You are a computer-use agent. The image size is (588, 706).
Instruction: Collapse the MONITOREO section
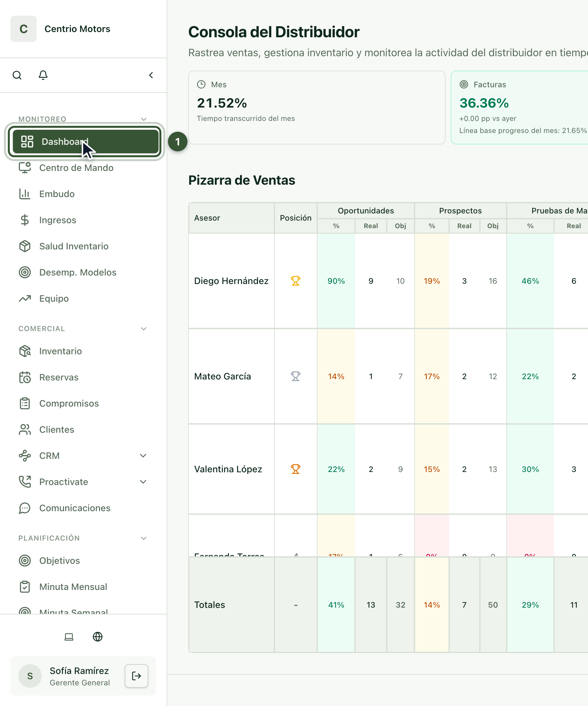(144, 119)
